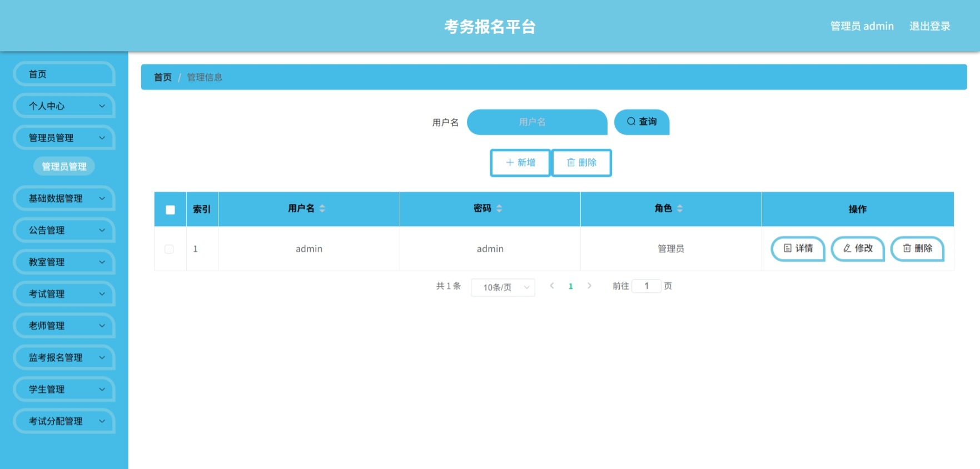This screenshot has width=980, height=469.
Task: Open 首页 in the sidebar
Action: 64,74
